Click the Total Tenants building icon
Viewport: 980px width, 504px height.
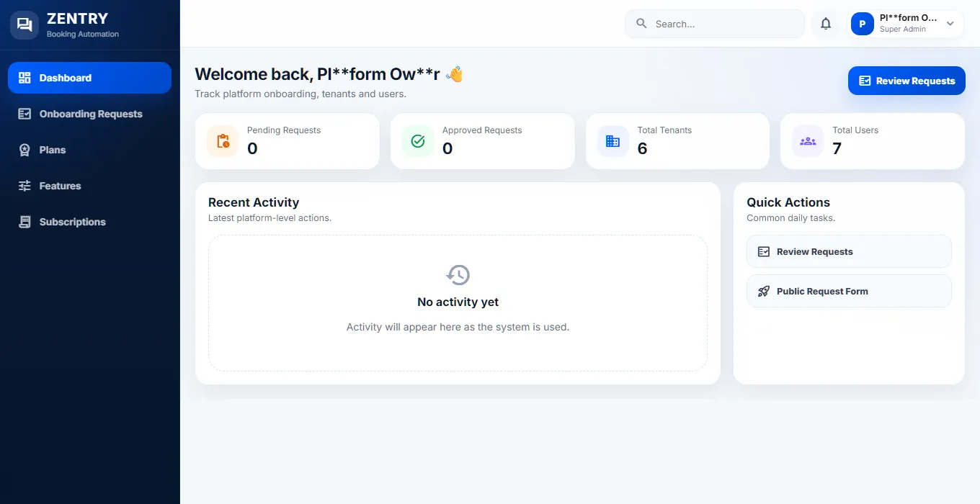pos(613,141)
